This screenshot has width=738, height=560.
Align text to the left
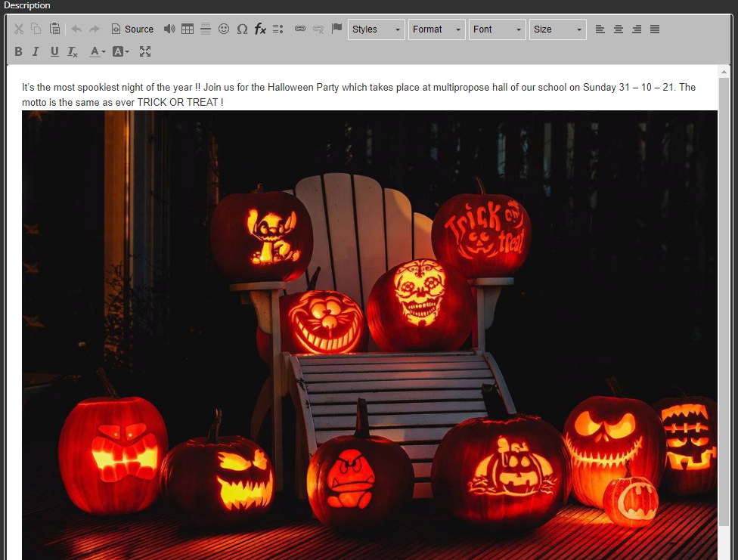click(x=600, y=29)
